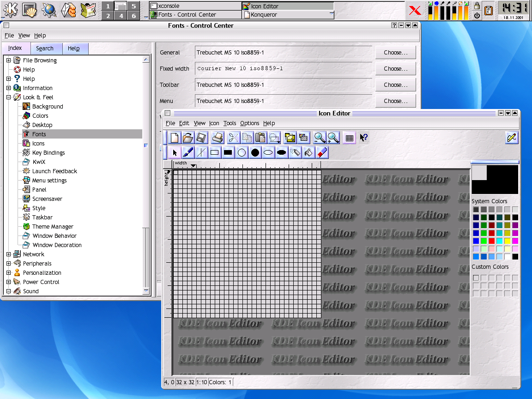Select the pointer arrow tool
532x399 pixels.
pos(175,153)
